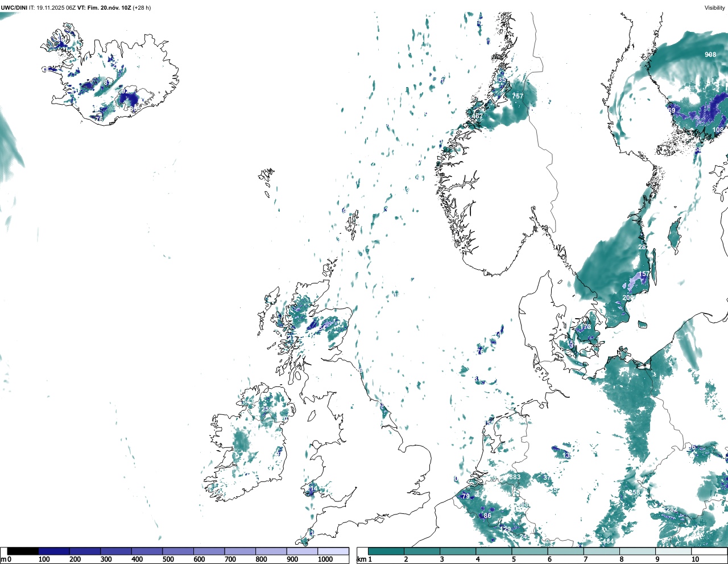The width and height of the screenshot is (728, 564).
Task: Click the 883 visibility value in Germany
Action: coord(515,477)
